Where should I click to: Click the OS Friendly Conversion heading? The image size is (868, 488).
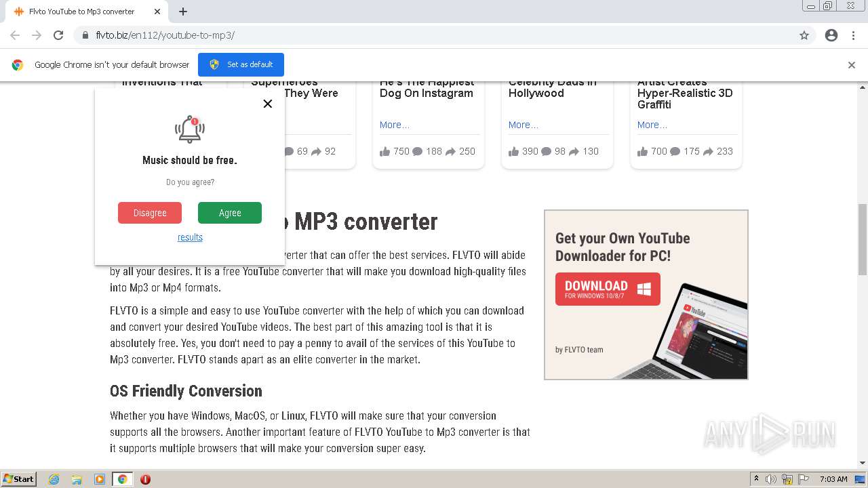186,391
